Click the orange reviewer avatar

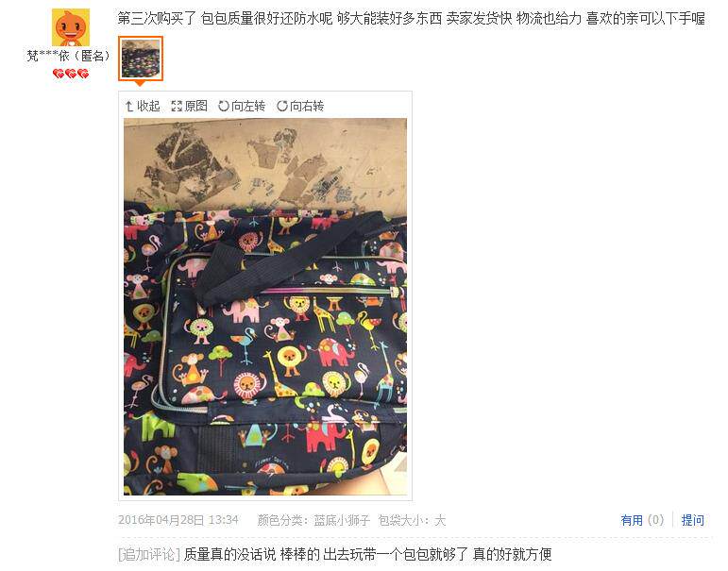point(71,27)
